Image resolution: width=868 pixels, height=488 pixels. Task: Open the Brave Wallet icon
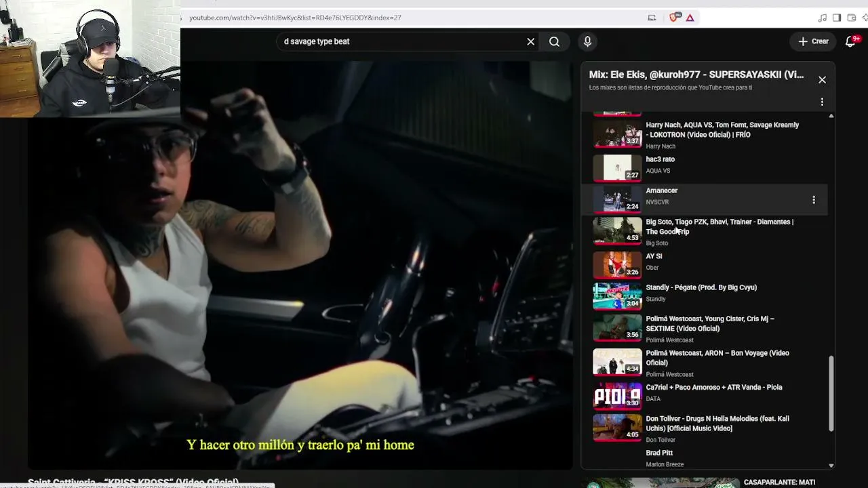[852, 18]
